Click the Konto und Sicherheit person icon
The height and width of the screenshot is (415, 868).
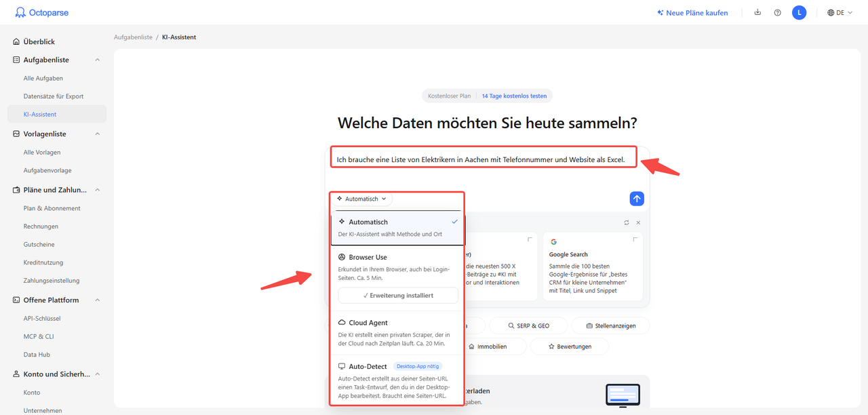point(16,374)
